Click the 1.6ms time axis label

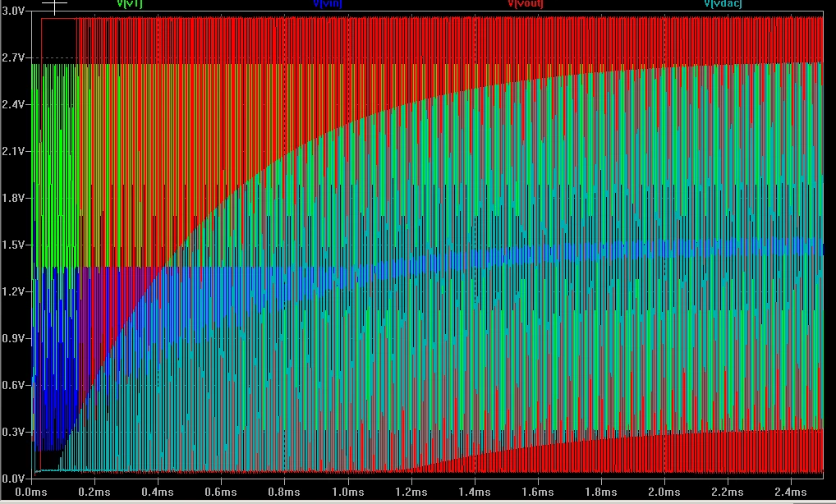[538, 492]
